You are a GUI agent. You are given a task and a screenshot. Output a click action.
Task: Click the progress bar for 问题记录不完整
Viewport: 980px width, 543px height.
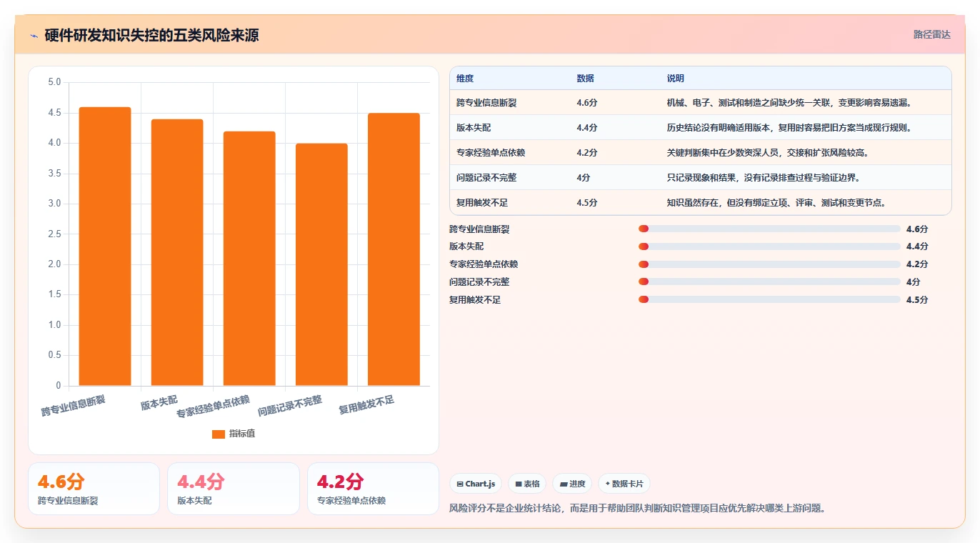tap(769, 282)
